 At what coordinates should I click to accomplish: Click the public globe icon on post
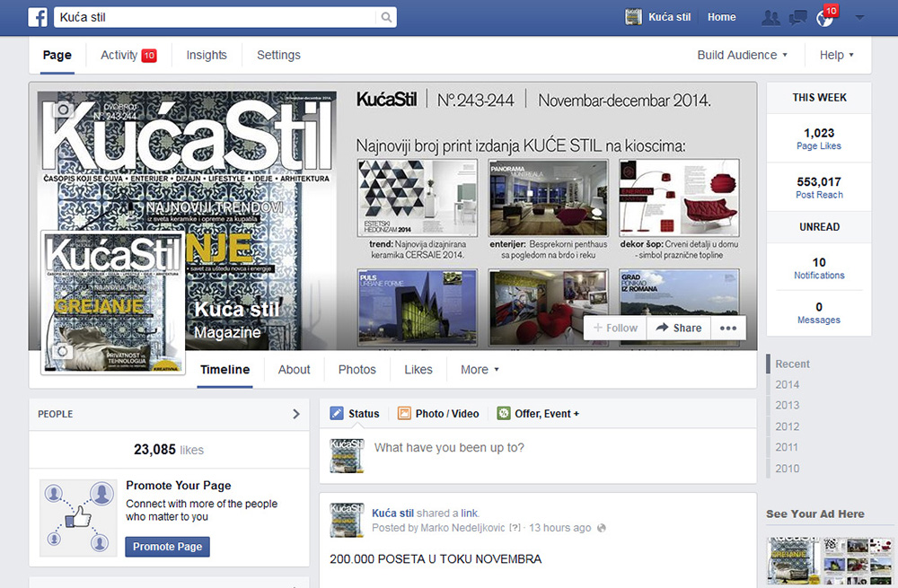coord(602,528)
